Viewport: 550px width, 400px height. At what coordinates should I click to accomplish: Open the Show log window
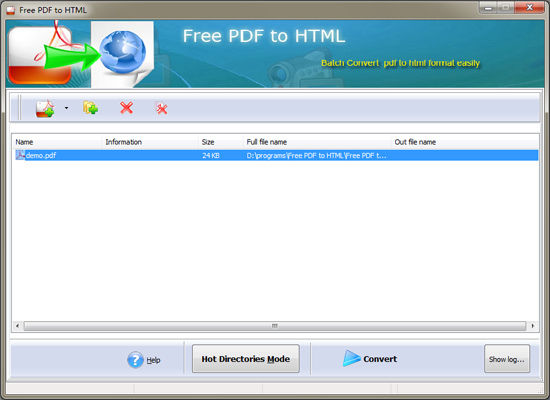[507, 359]
